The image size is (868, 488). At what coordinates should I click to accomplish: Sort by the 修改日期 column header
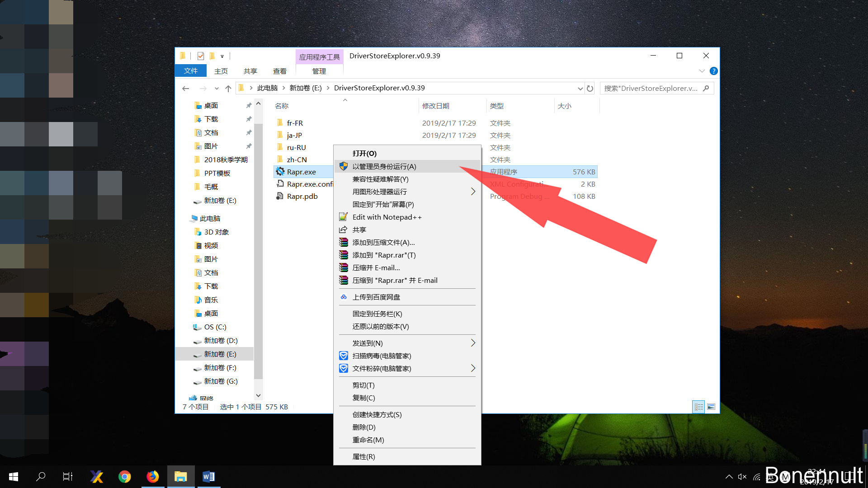[x=453, y=106]
